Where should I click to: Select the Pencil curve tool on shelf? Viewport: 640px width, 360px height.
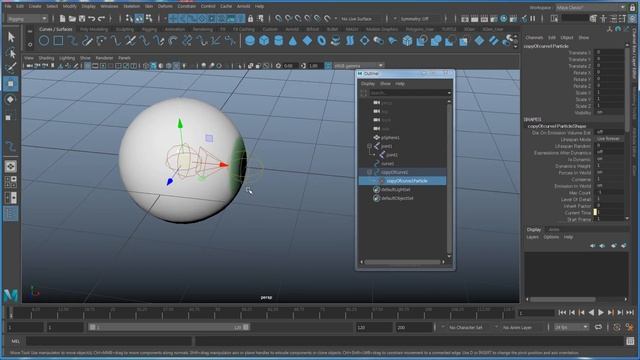tap(87, 41)
